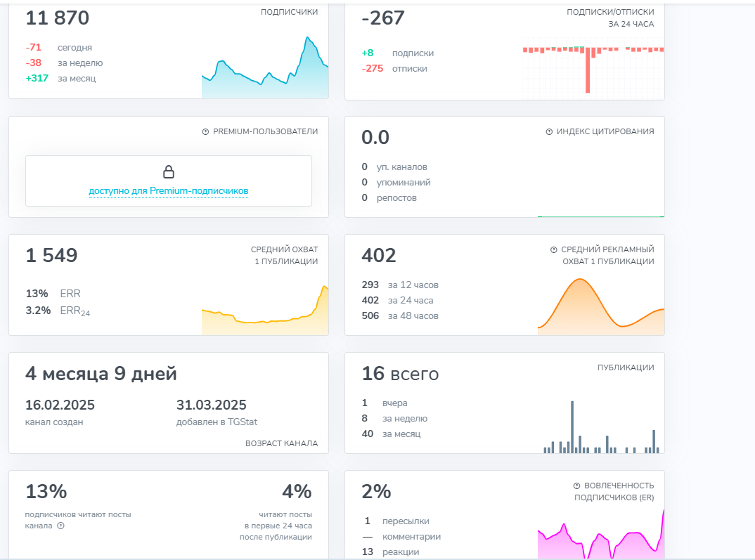Viewport: 755px width, 560px height.
Task: Click the '-275 отписки' row
Action: pos(394,69)
